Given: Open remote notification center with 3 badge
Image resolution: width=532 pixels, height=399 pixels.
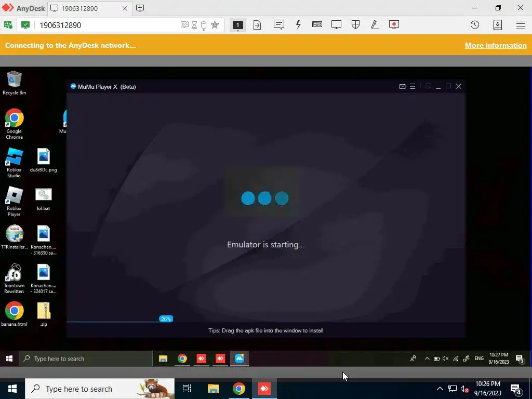Looking at the screenshot, I should click(x=520, y=359).
